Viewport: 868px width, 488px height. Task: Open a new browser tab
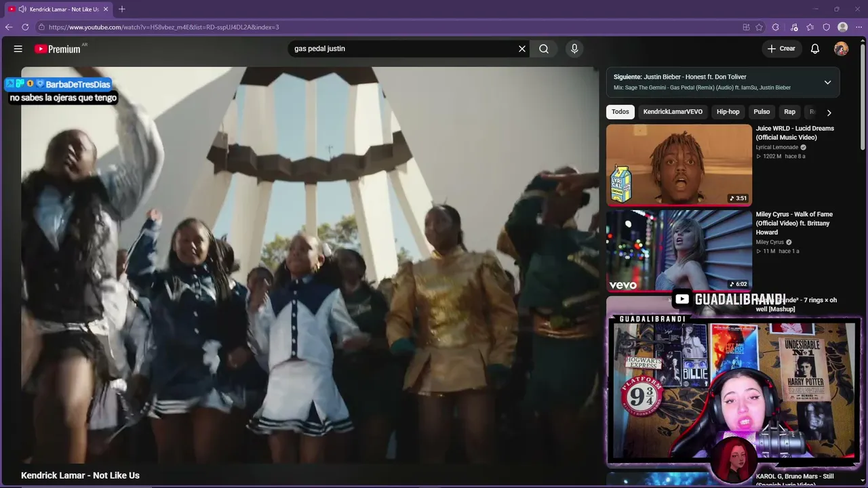click(122, 9)
